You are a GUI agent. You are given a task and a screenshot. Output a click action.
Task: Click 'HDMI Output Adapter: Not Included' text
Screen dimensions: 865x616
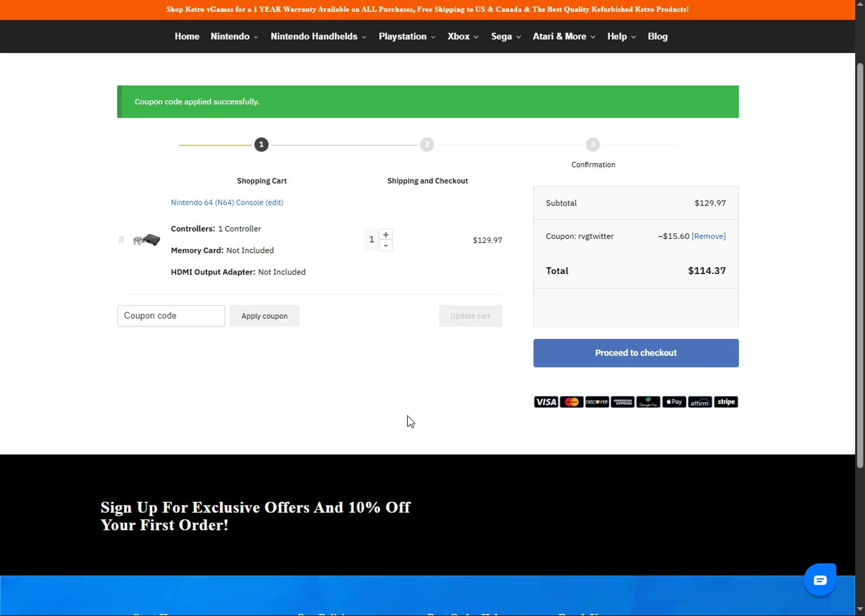[238, 272]
